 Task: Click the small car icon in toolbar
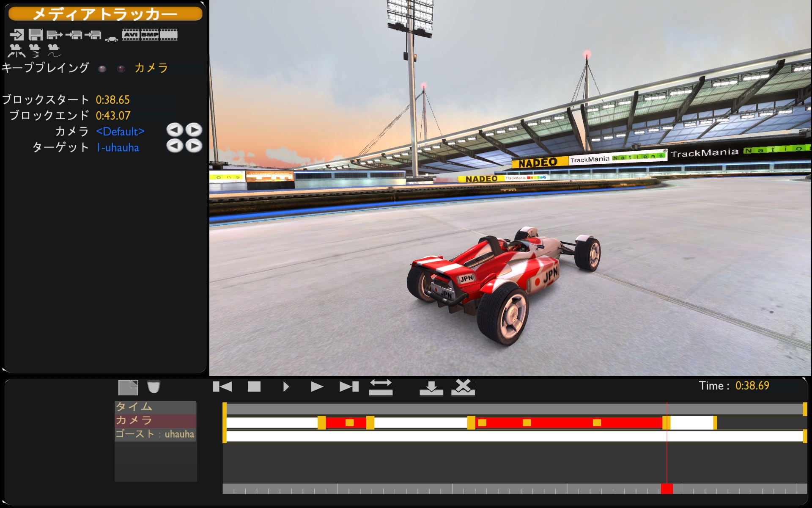[111, 39]
